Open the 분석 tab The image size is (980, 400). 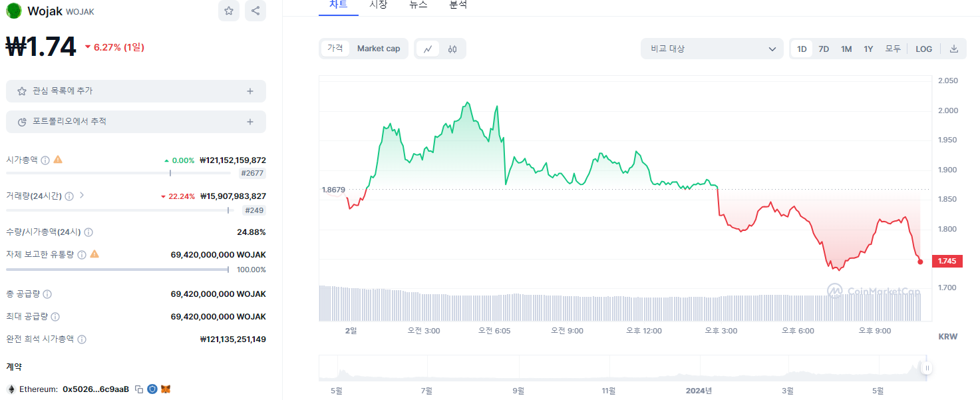point(458,5)
